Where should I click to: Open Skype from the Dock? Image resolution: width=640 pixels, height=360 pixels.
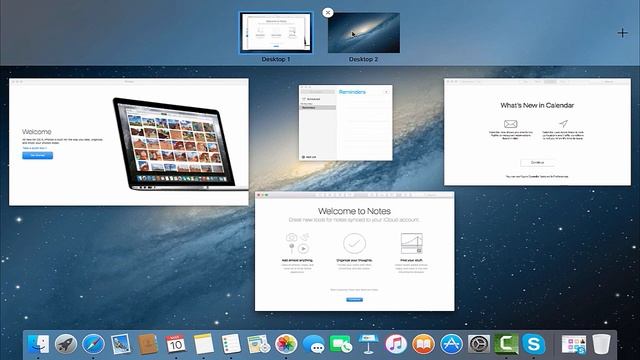click(x=533, y=344)
